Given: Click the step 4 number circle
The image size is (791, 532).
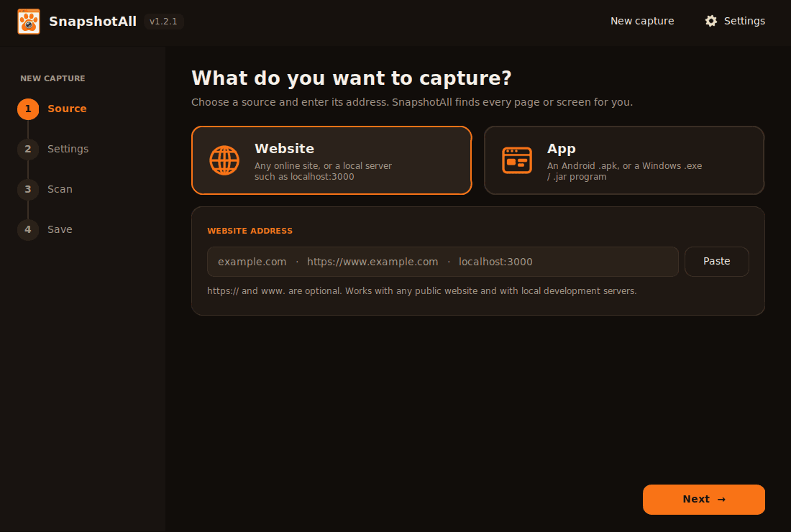Looking at the screenshot, I should 28,230.
